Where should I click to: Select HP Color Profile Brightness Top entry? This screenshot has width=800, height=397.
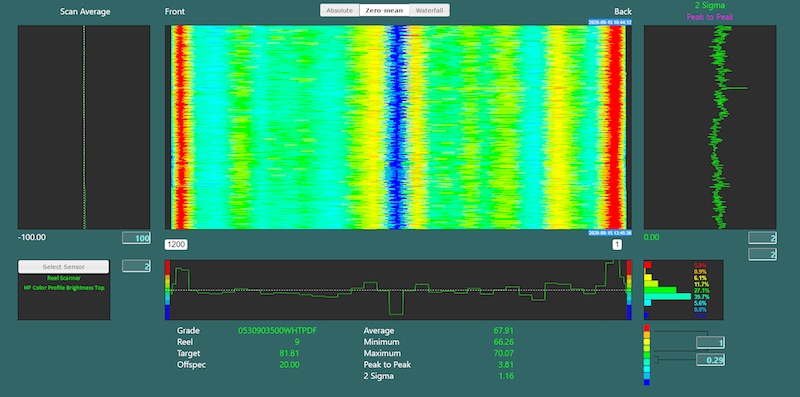pos(64,288)
